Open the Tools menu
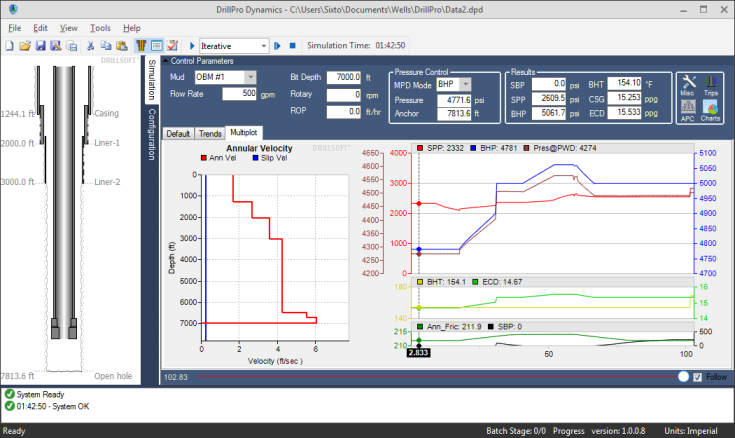The height and width of the screenshot is (438, 735). coord(100,28)
